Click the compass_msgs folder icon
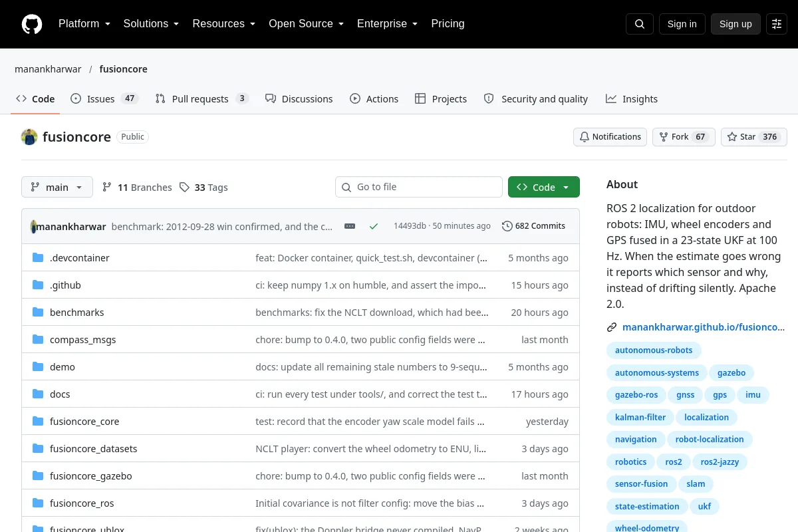Image resolution: width=798 pixels, height=532 pixels. tap(38, 340)
